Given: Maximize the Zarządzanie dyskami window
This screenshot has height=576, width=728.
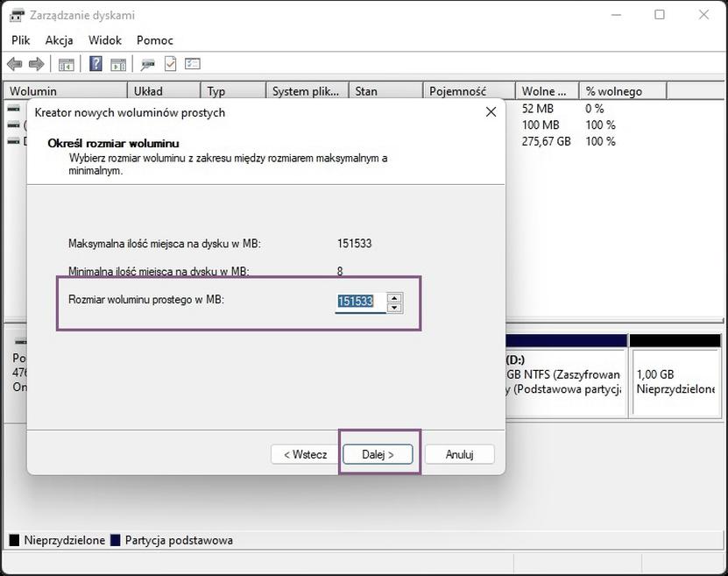Looking at the screenshot, I should 660,15.
